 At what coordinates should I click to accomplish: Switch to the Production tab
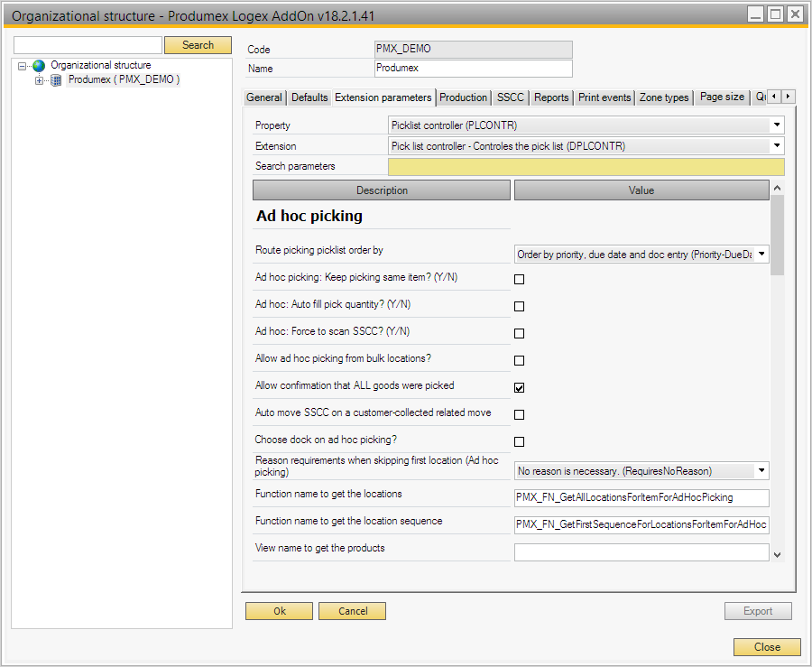tap(464, 97)
